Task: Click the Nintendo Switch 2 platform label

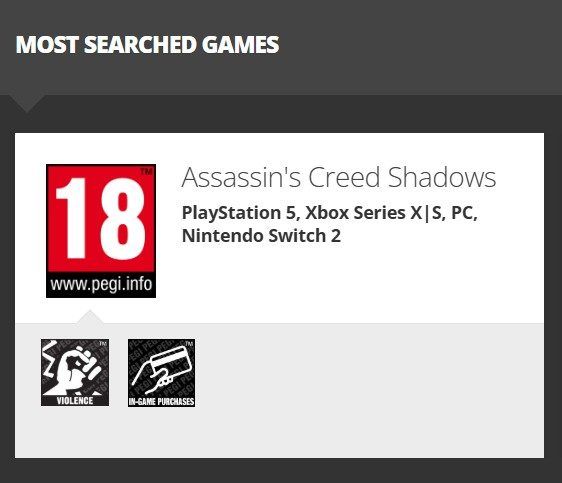Action: (261, 236)
